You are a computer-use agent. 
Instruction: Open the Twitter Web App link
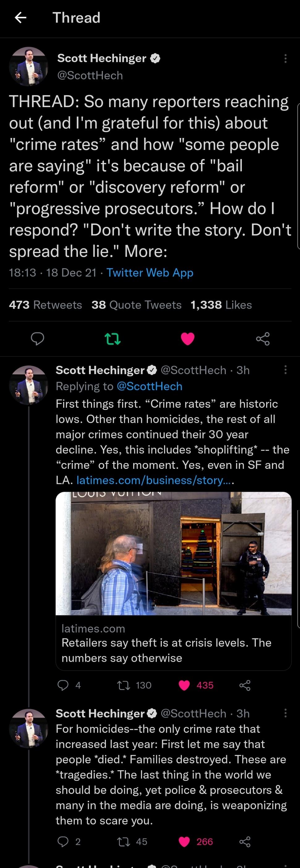click(x=150, y=273)
